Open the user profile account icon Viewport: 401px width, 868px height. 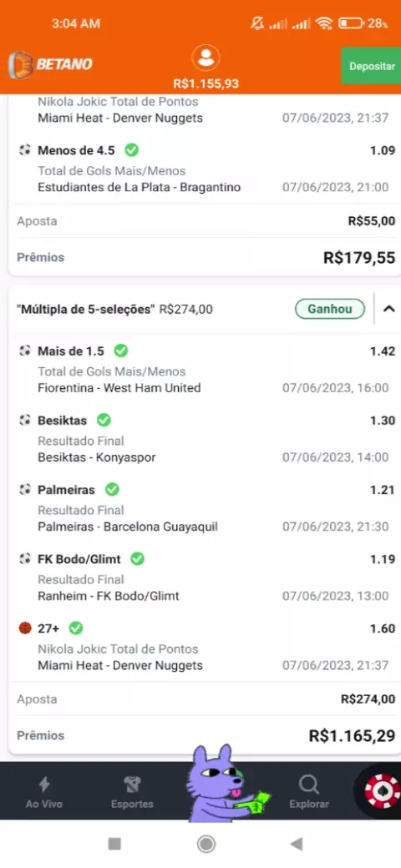[206, 58]
